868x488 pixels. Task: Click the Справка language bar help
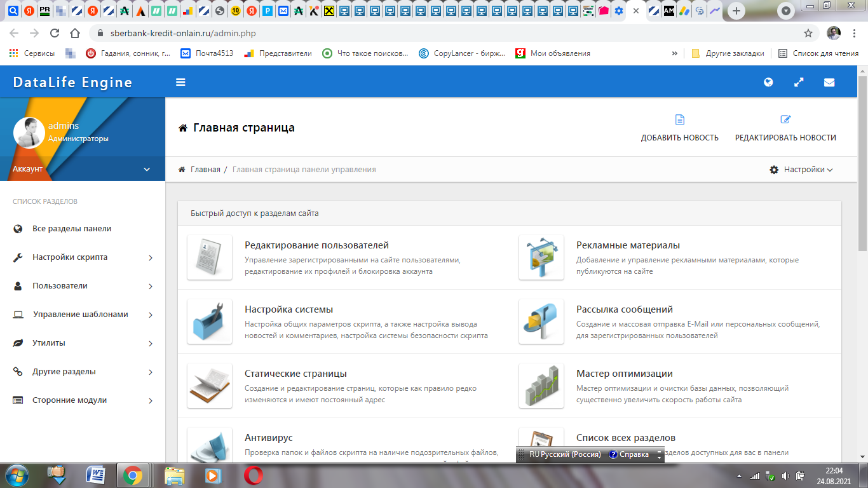tap(629, 454)
